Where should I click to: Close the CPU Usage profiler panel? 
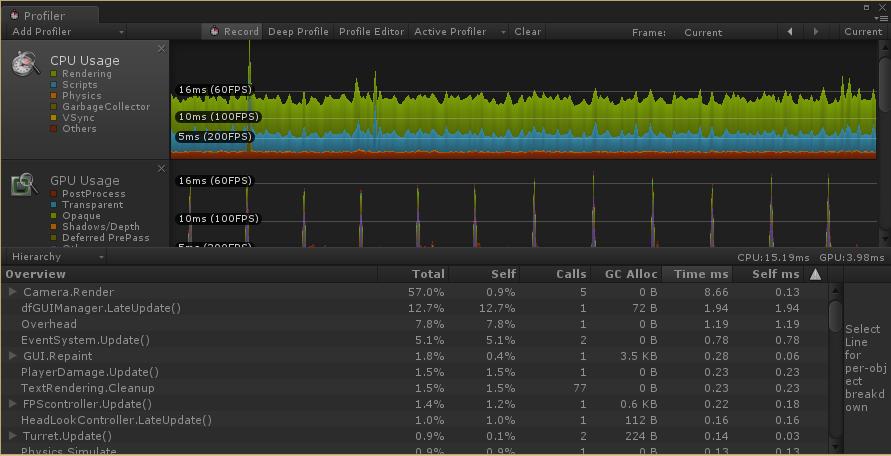coord(161,49)
